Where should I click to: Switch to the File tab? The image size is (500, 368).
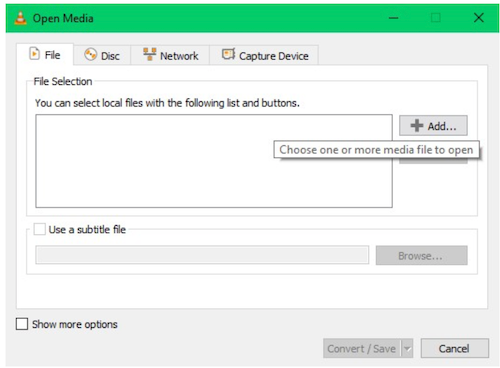[x=45, y=54]
